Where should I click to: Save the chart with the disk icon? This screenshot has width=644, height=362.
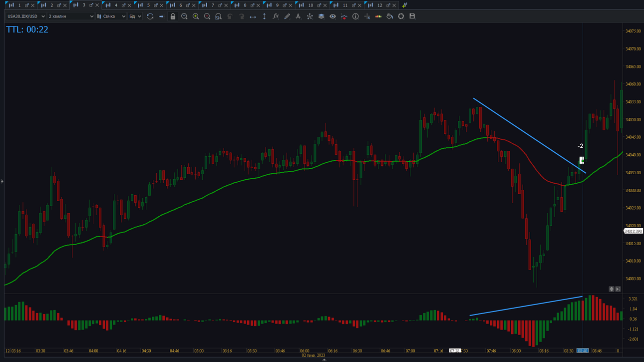pos(412,16)
